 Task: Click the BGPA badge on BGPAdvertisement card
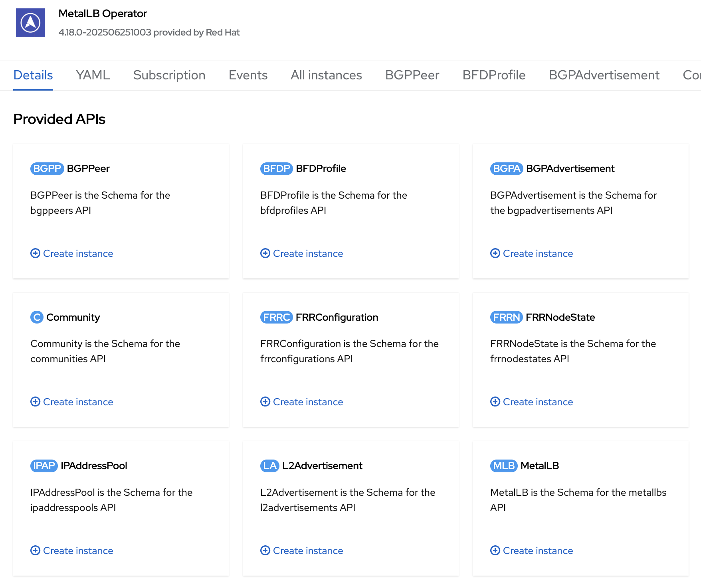point(506,168)
